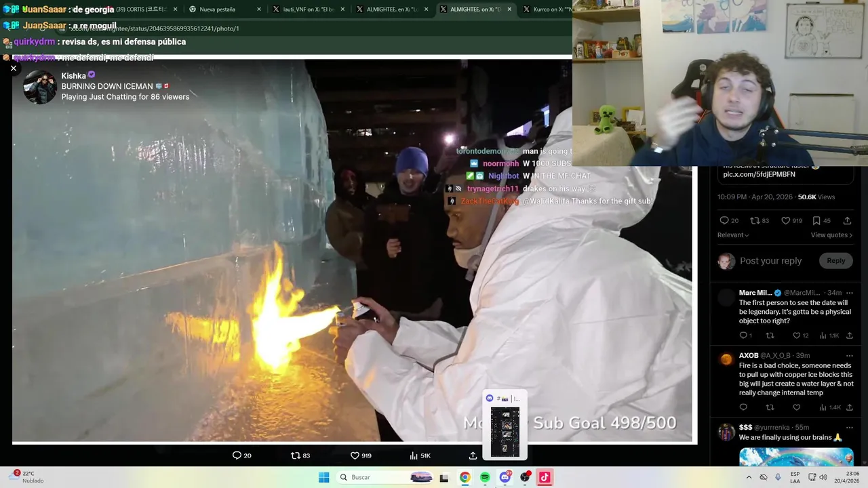Open Discord from the taskbar

[505, 477]
